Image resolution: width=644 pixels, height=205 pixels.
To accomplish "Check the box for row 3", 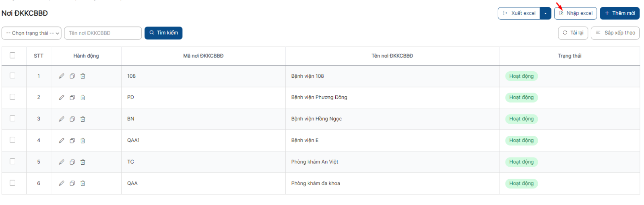I will click(12, 118).
